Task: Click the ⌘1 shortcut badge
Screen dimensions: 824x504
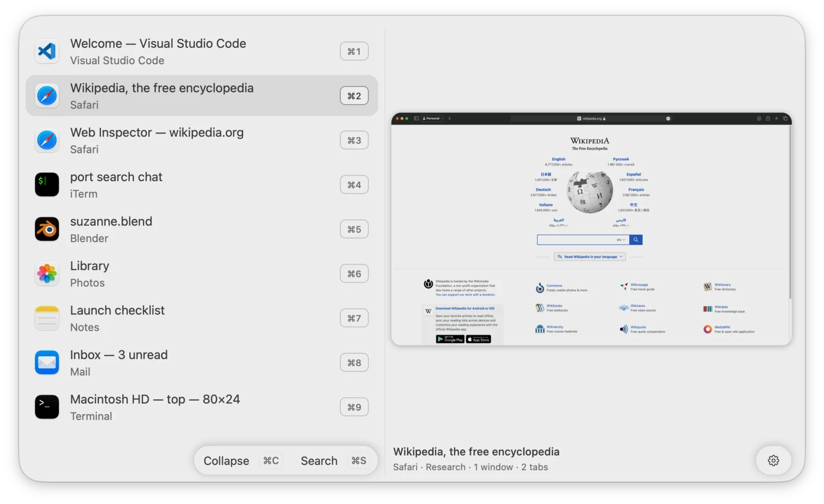Action: (354, 51)
